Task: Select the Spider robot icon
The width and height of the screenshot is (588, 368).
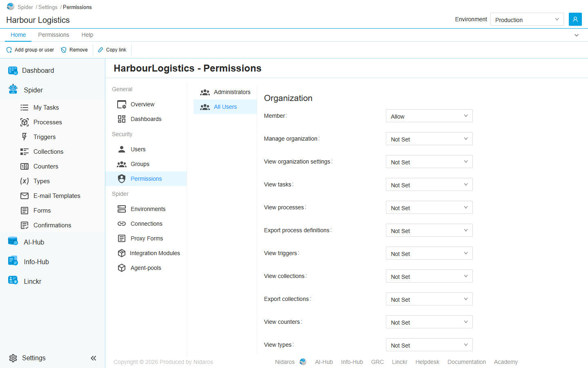Action: 13,90
